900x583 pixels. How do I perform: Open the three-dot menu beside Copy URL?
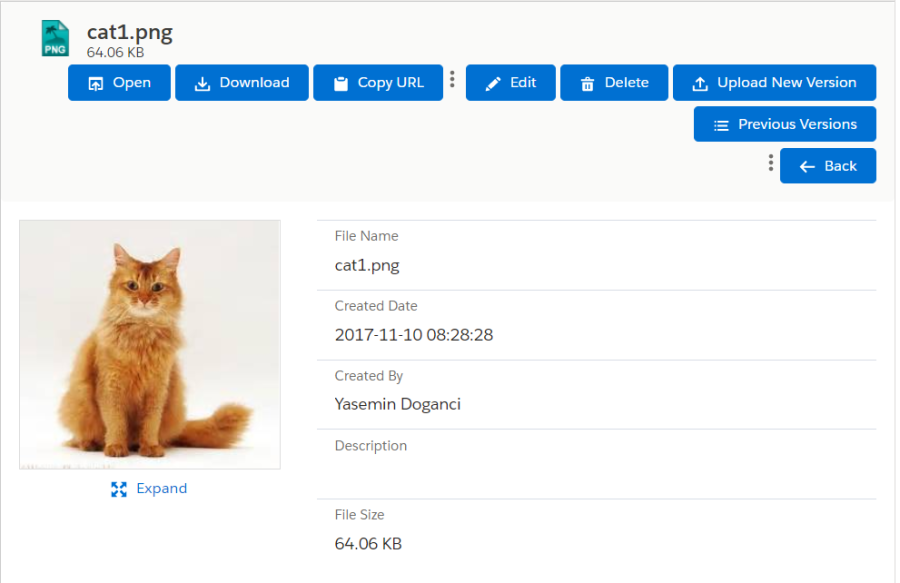click(452, 79)
